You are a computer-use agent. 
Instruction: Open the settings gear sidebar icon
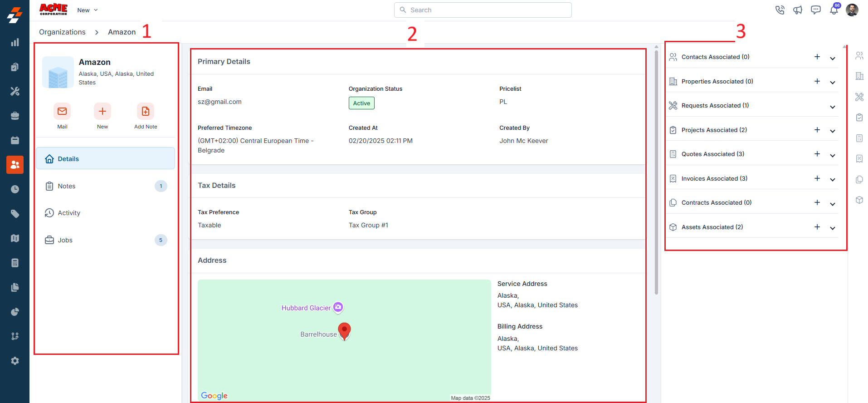[15, 361]
